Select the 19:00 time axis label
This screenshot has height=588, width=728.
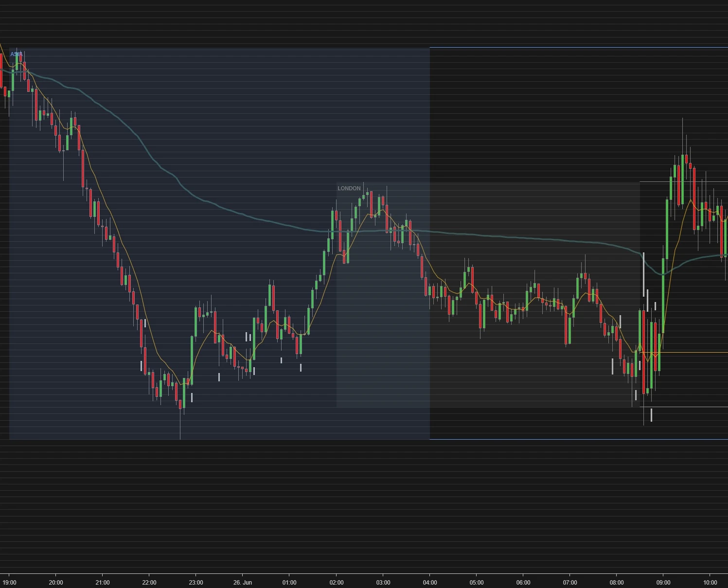(x=9, y=582)
